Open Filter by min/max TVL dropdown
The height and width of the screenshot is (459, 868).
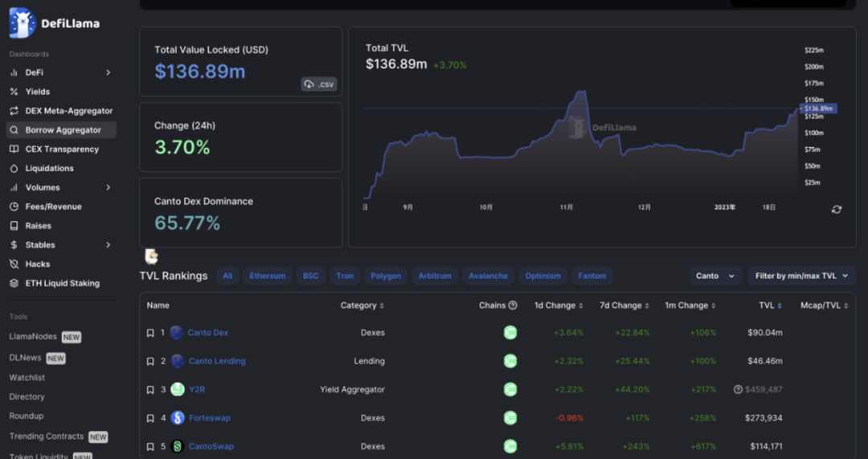tap(801, 276)
